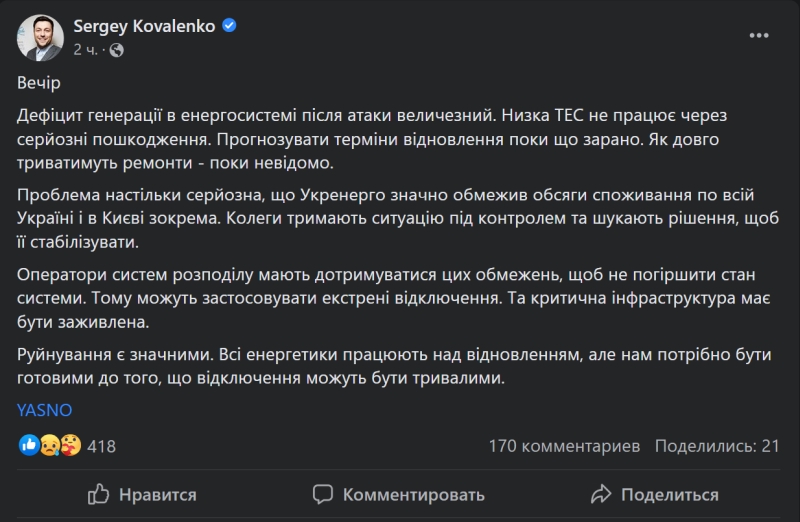View the 418 reactions count list
800x522 pixels.
click(x=102, y=445)
